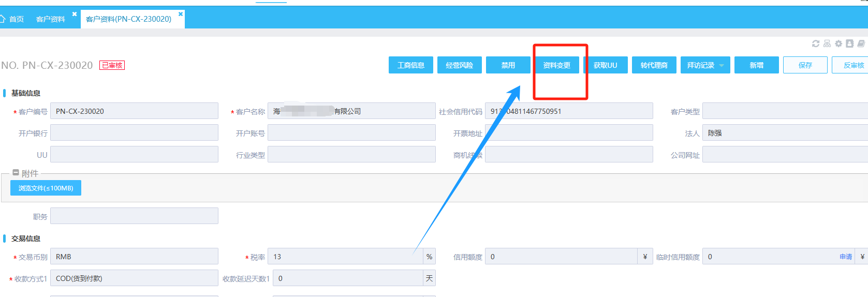The image size is (868, 297).
Task: Open the 客户类型 field
Action: [785, 111]
